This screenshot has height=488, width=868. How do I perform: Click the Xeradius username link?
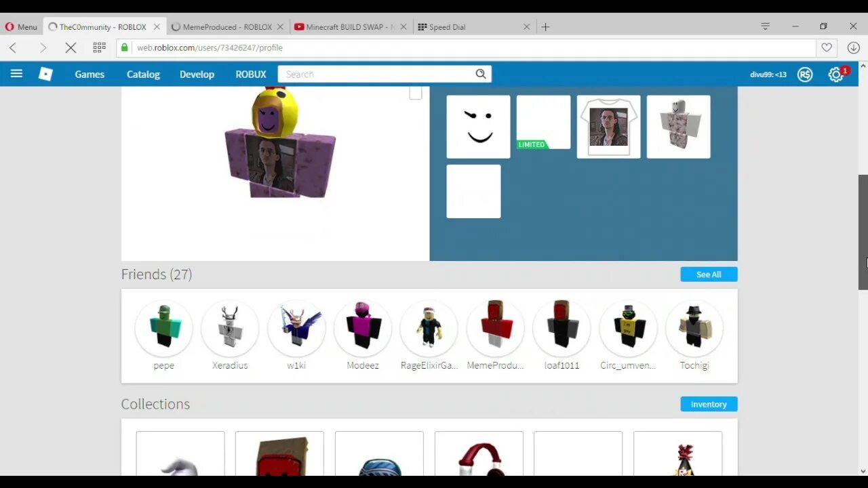(x=230, y=365)
